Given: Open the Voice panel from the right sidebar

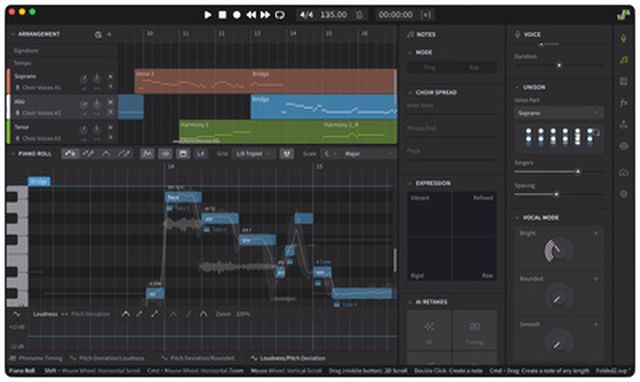Looking at the screenshot, I should 623,39.
